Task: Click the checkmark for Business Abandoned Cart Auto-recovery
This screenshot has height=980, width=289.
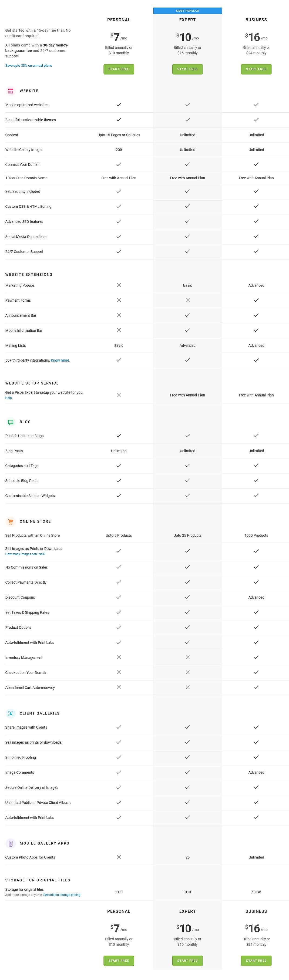Action: coord(256,688)
